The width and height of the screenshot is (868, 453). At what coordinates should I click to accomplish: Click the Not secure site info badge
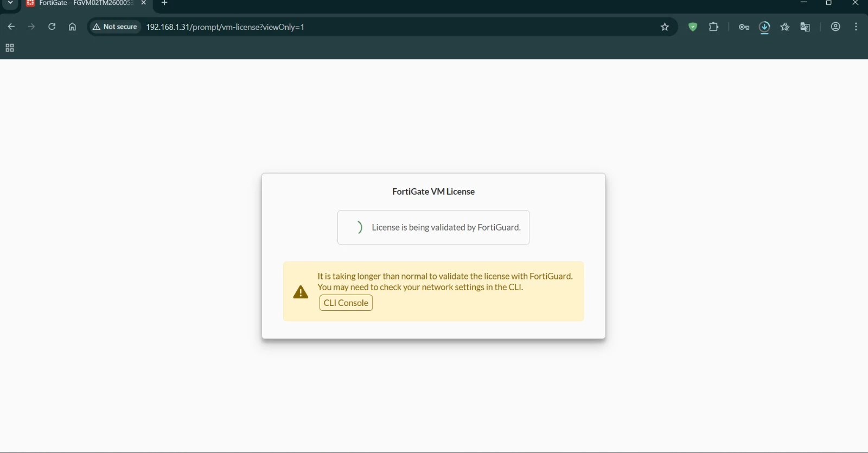[x=115, y=27]
